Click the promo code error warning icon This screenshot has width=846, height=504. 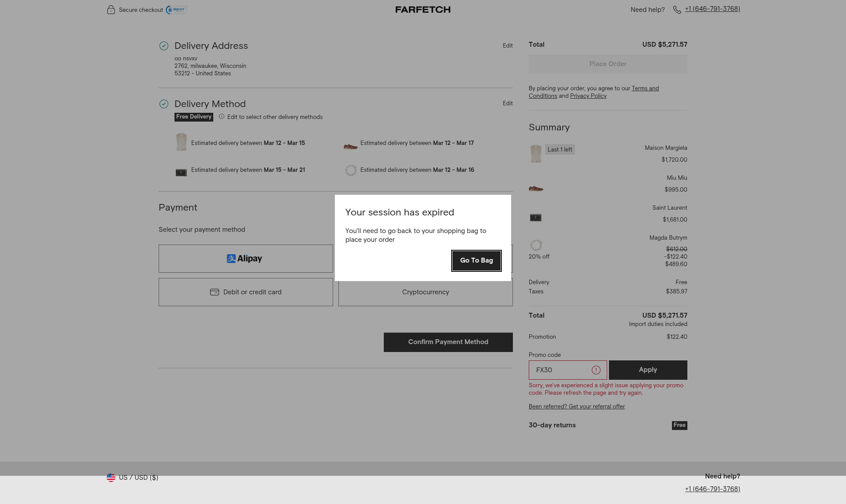tap(596, 370)
